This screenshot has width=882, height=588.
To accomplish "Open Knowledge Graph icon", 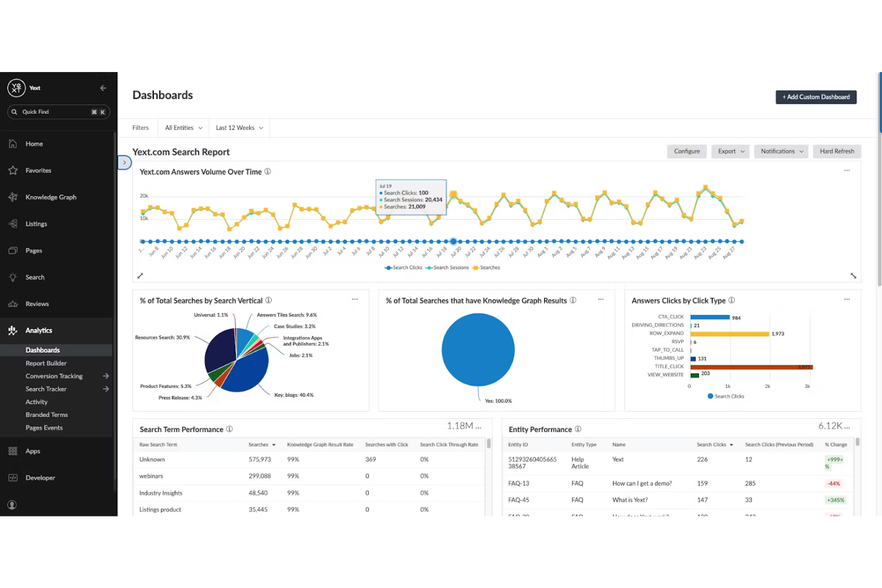I will tap(13, 197).
